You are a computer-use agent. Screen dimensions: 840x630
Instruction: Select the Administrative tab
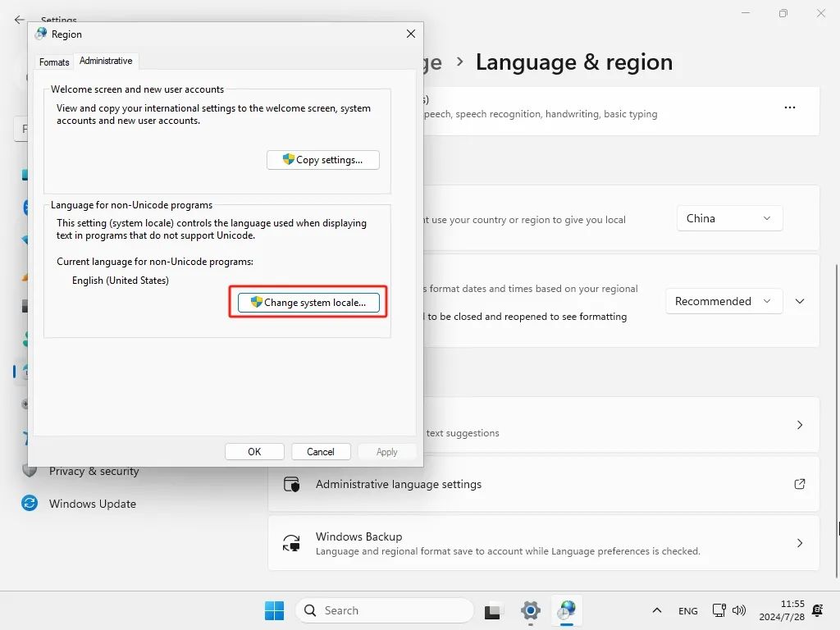point(106,61)
